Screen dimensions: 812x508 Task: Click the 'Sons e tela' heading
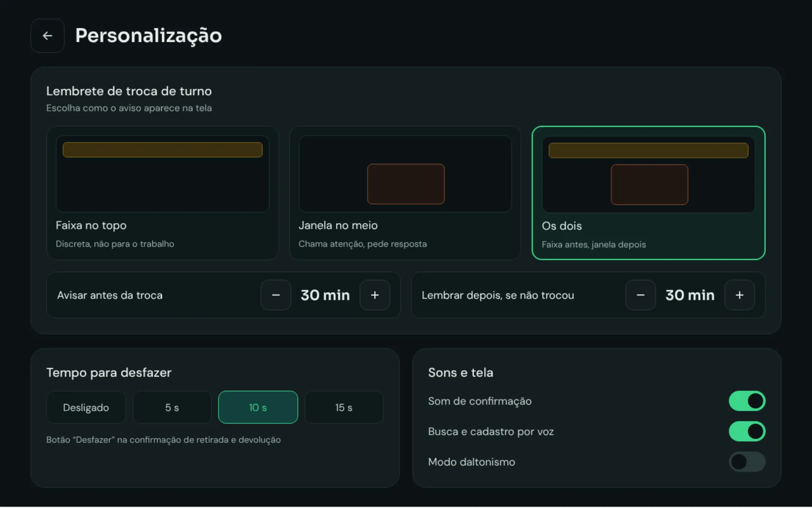coord(461,373)
